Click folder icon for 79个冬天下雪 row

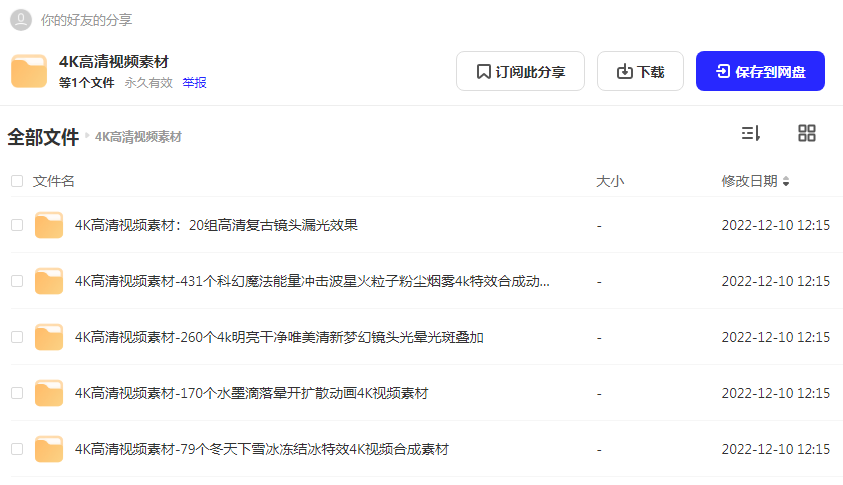coord(49,448)
